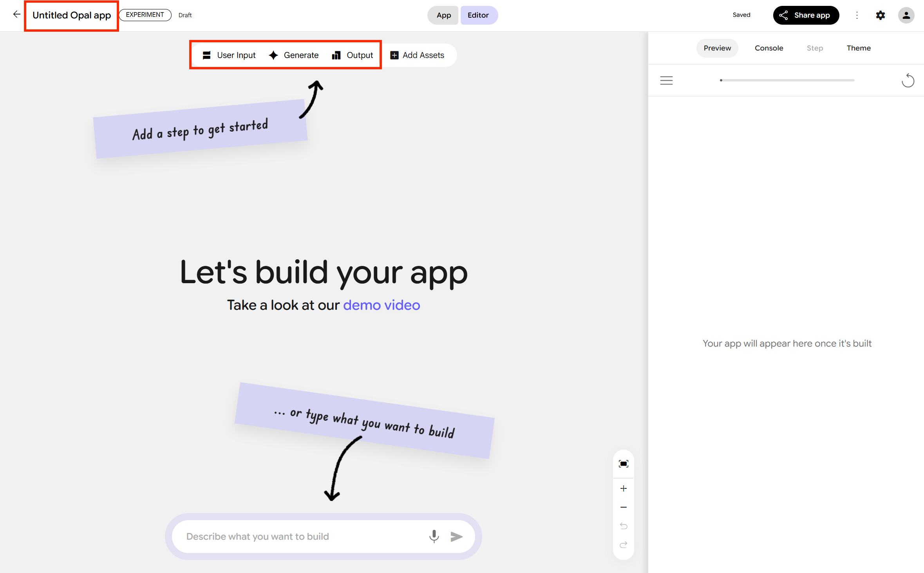Screen dimensions: 924x573
Task: Click the fit-to-screen zoom icon
Action: 623,464
